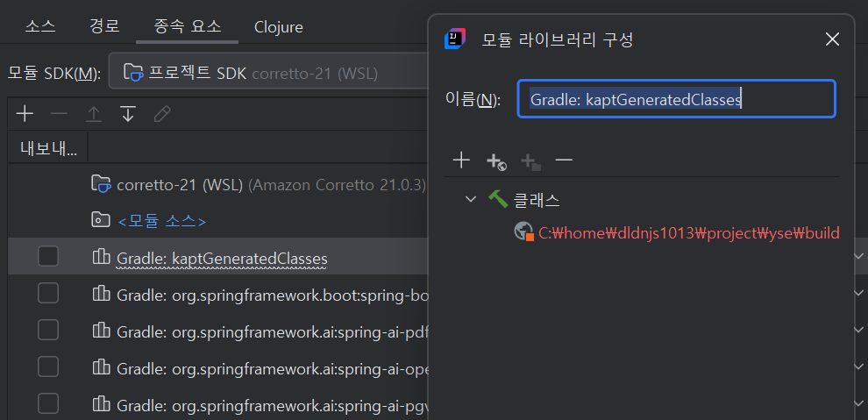Click library icon beside spring-boot row

point(102,293)
